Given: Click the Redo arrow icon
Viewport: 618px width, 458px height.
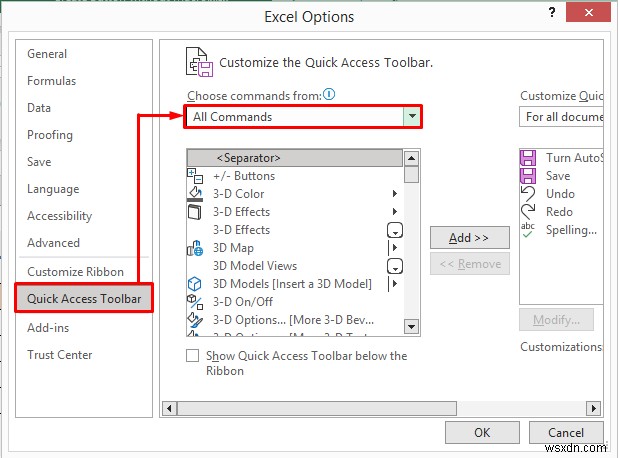Looking at the screenshot, I should pos(528,212).
